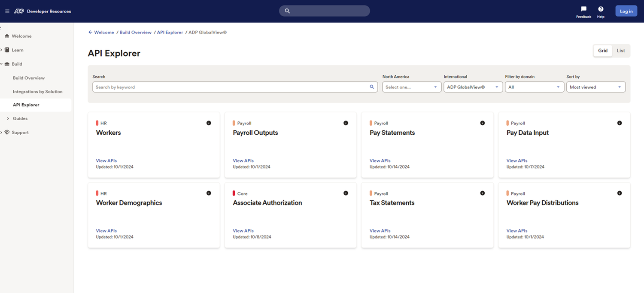Click the Build briefcase icon

[7, 64]
